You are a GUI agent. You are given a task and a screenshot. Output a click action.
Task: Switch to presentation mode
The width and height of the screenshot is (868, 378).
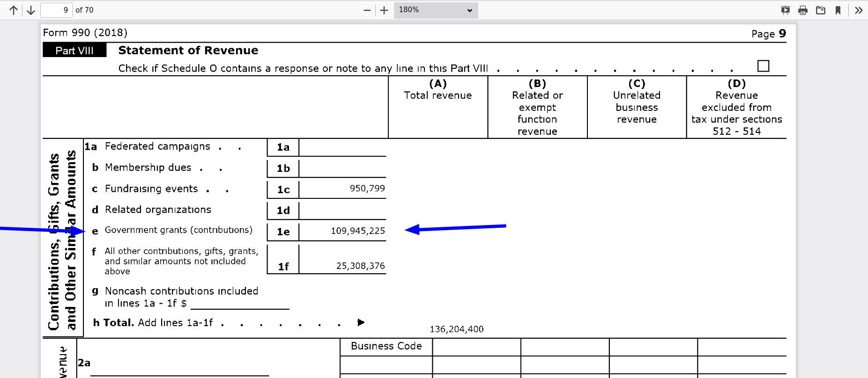[x=786, y=10]
